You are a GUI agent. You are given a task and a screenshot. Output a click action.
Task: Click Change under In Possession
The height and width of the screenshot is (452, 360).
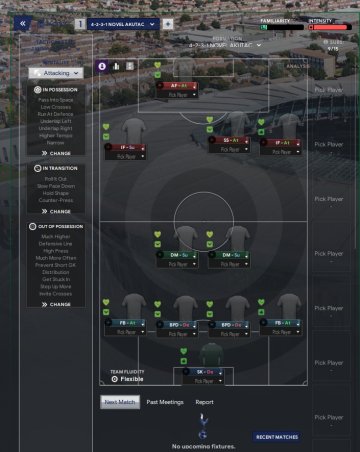56,153
